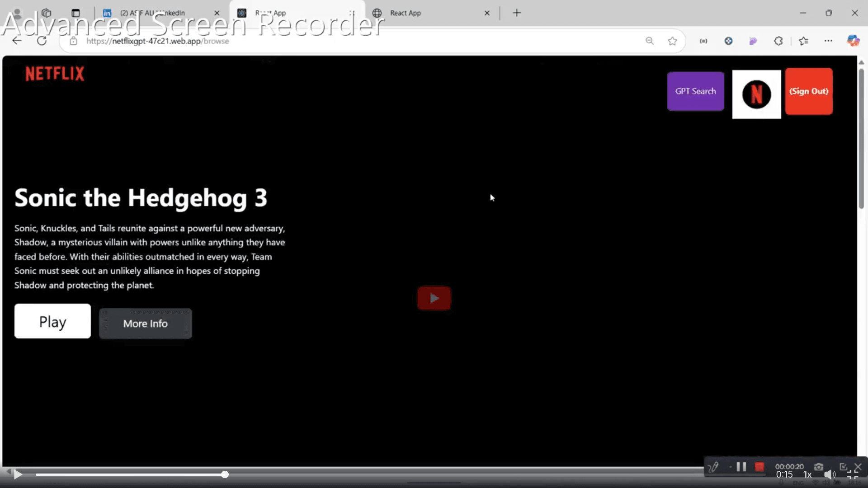Add page to favorites star

click(x=672, y=41)
